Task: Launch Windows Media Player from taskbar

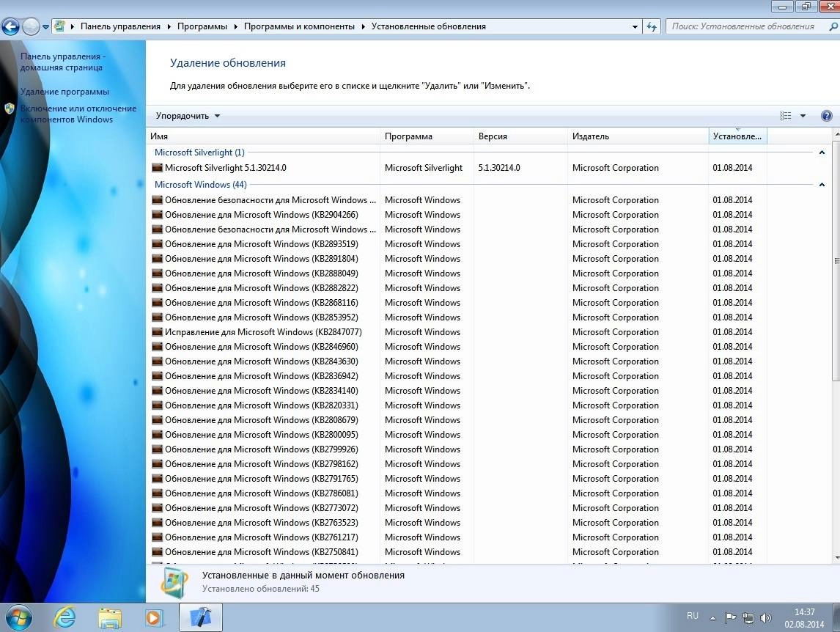Action: [x=154, y=617]
